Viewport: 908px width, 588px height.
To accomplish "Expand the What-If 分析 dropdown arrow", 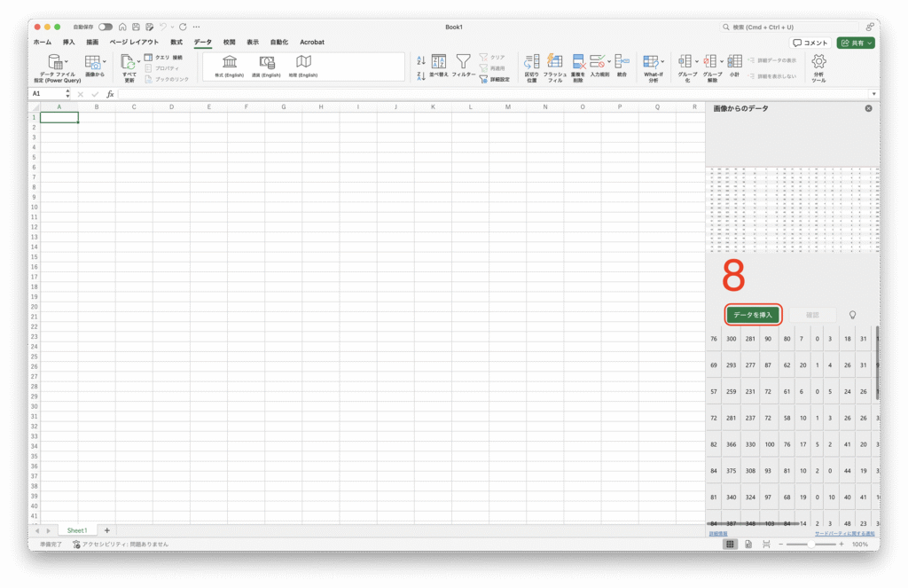I will point(662,61).
